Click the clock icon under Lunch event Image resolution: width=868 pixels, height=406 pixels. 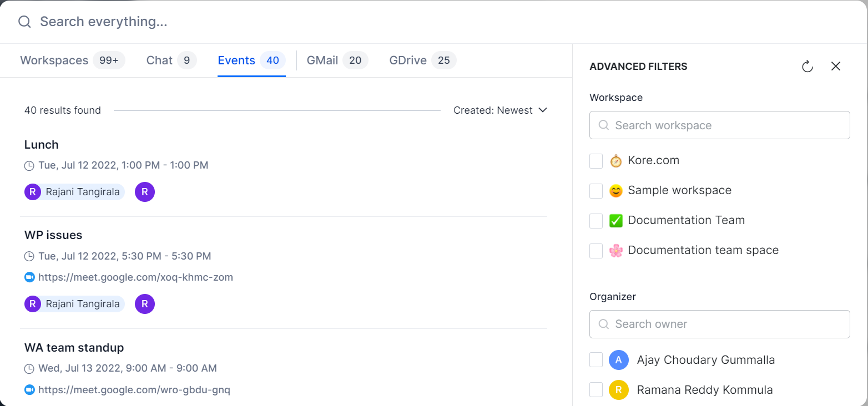[29, 166]
